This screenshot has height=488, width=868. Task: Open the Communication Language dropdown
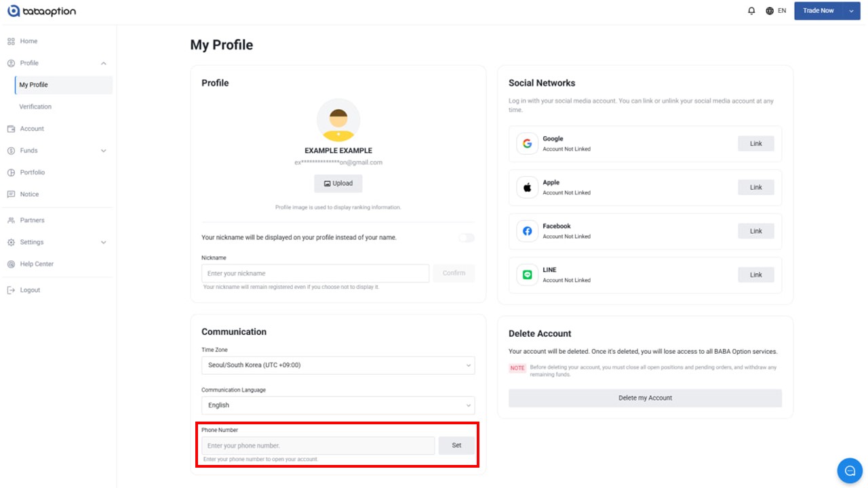pos(338,405)
